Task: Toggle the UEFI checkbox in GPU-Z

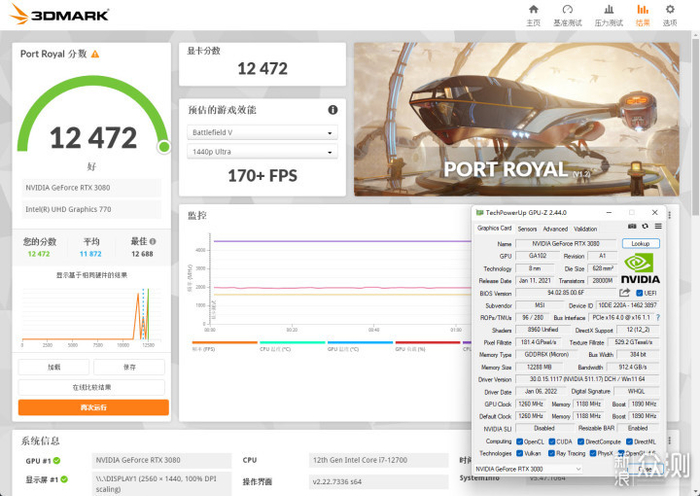Action: [639, 293]
